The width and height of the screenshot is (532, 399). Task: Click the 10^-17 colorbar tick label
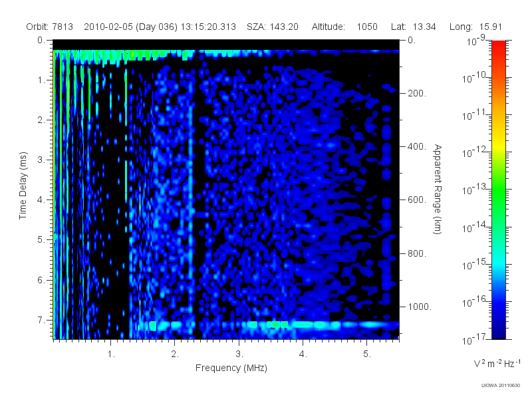[x=474, y=338]
